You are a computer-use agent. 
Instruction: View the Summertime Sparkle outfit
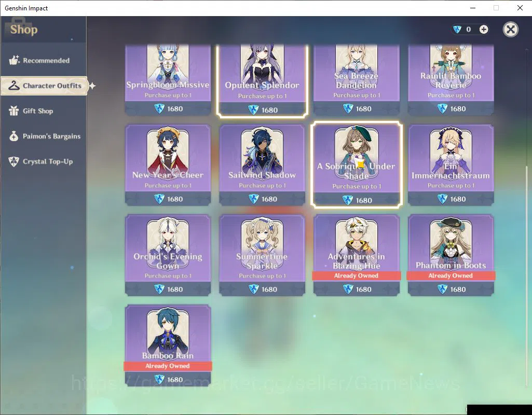point(262,255)
